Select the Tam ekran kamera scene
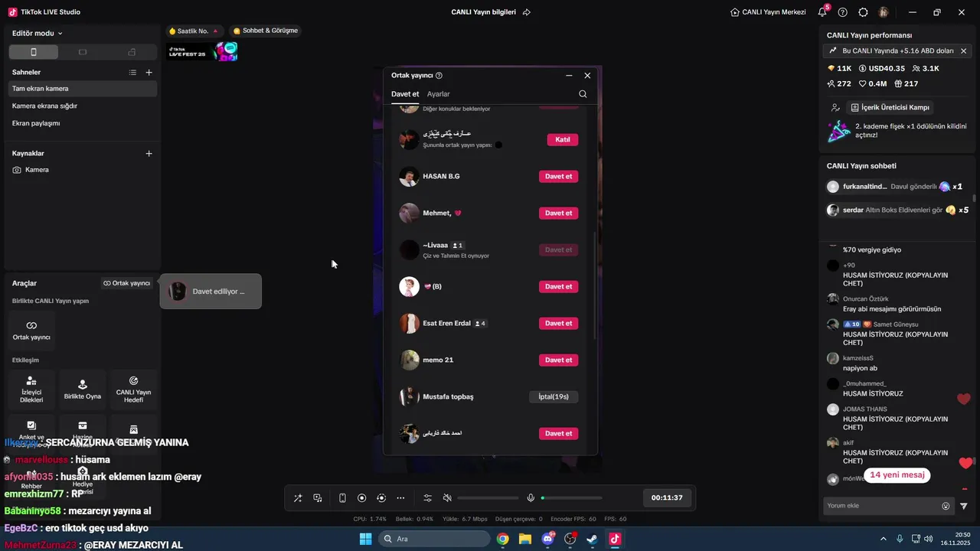980x551 pixels. coord(83,89)
